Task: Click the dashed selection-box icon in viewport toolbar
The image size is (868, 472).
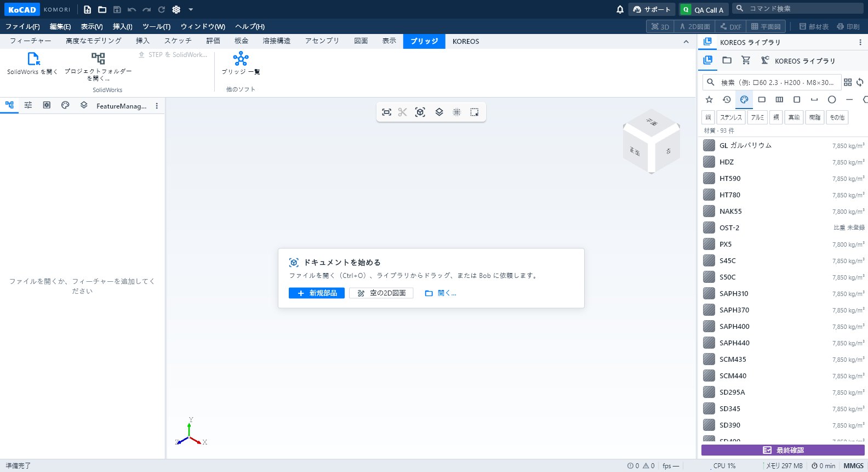Action: 474,112
